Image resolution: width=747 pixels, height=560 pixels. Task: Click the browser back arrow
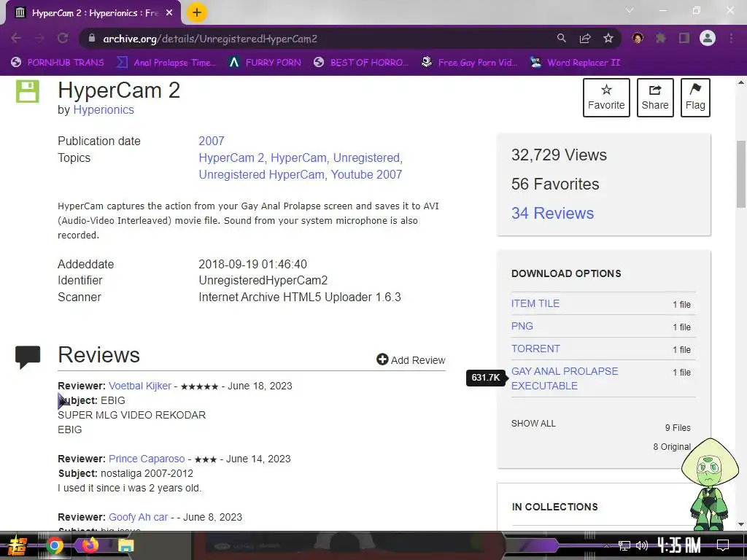16,39
